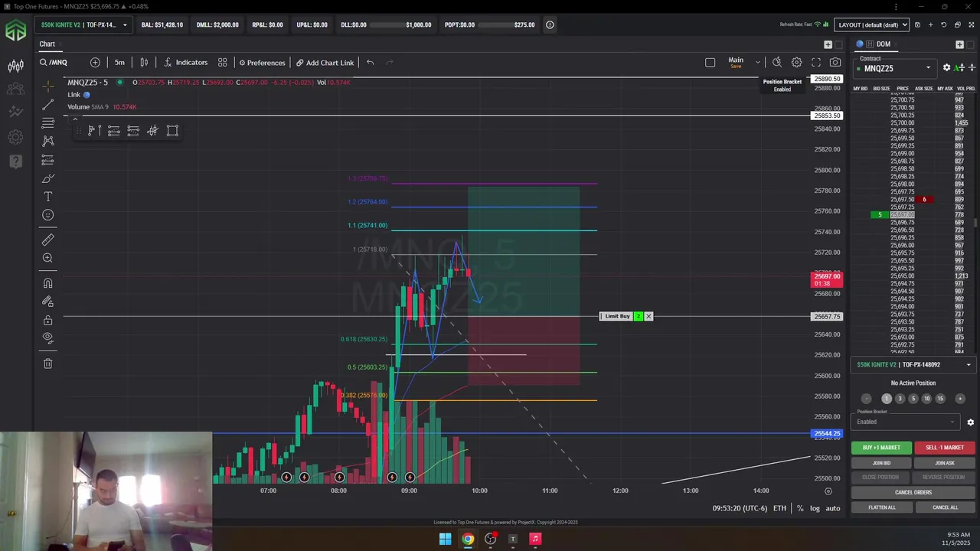
Task: Select the trend line drawing tool
Action: [47, 104]
